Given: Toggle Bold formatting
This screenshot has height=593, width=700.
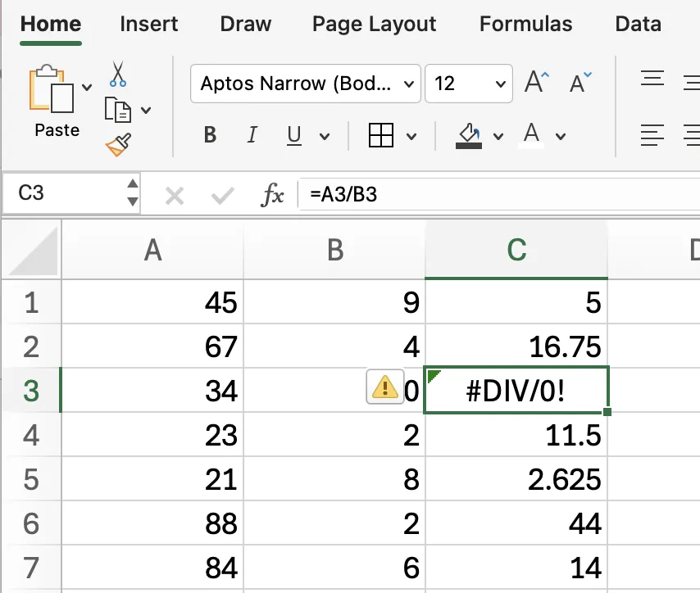Looking at the screenshot, I should [x=210, y=135].
